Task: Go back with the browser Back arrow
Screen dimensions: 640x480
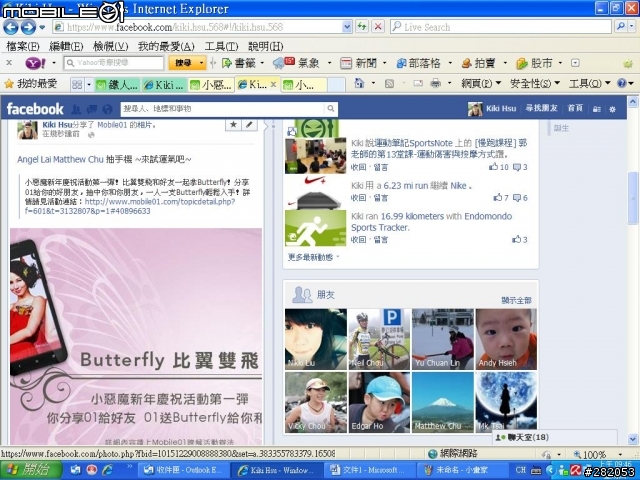Action: pyautogui.click(x=11, y=27)
